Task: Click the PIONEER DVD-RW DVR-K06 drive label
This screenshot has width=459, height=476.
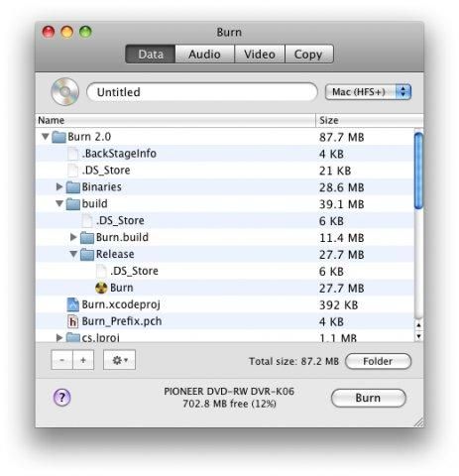Action: pyautogui.click(x=229, y=392)
